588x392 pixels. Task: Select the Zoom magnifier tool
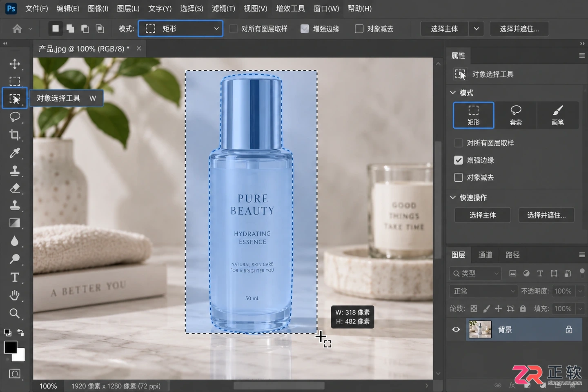click(15, 313)
